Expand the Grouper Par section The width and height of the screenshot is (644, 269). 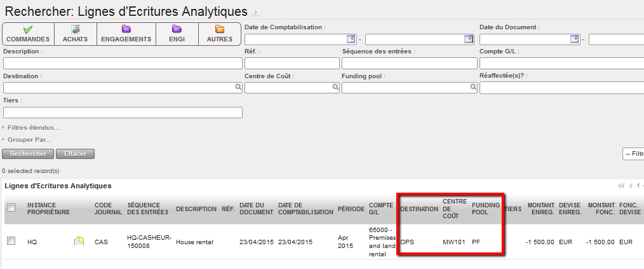click(x=29, y=139)
